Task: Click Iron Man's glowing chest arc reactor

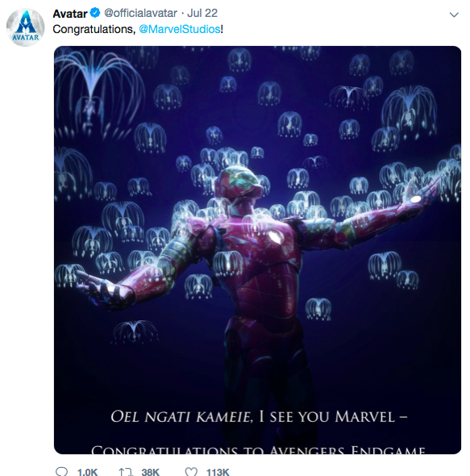Action: click(x=275, y=236)
